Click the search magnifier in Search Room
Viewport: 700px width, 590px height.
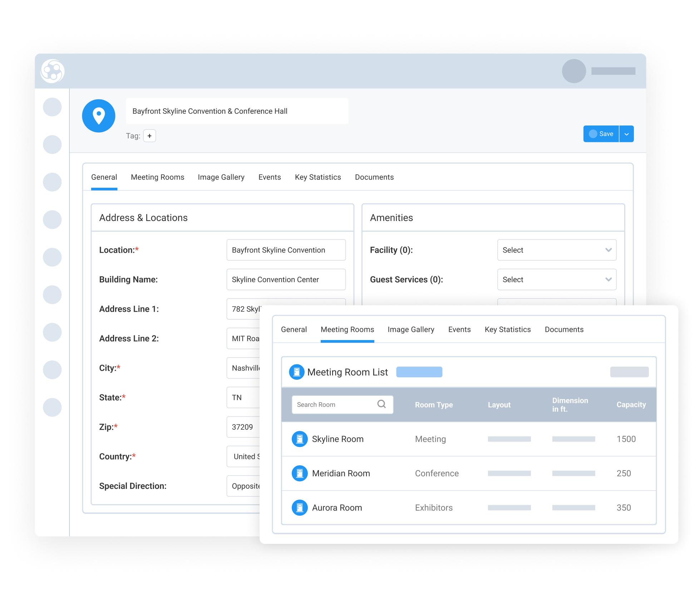[381, 404]
